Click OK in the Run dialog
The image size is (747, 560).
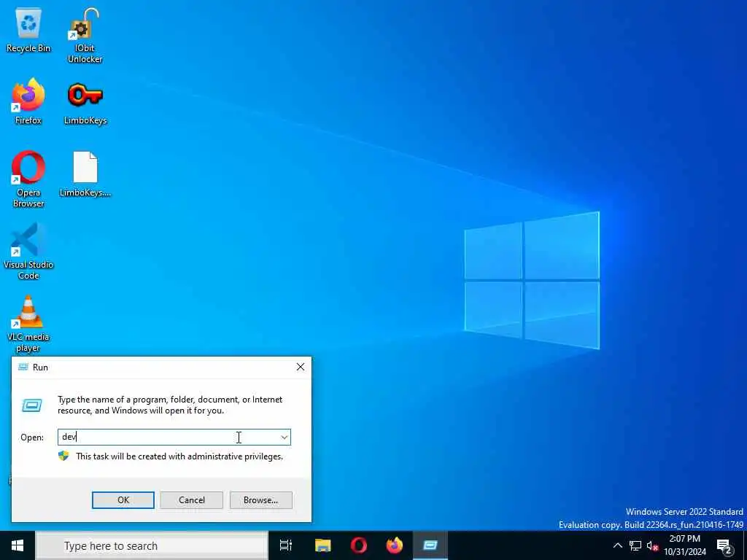click(x=123, y=500)
